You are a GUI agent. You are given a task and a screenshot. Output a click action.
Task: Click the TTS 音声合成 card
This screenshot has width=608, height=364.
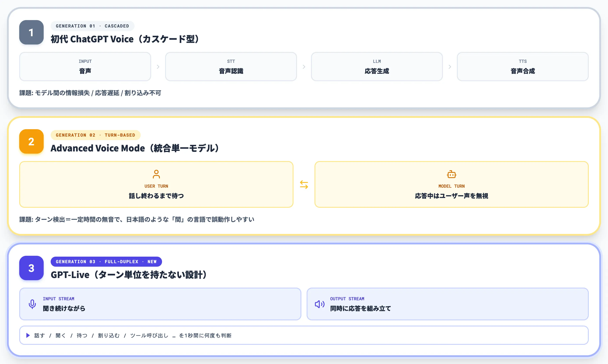523,67
